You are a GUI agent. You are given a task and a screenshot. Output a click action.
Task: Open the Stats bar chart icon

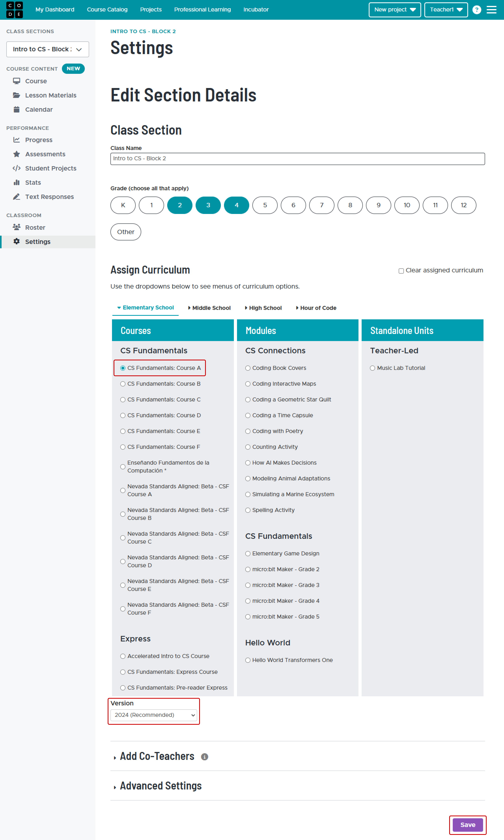(x=16, y=183)
